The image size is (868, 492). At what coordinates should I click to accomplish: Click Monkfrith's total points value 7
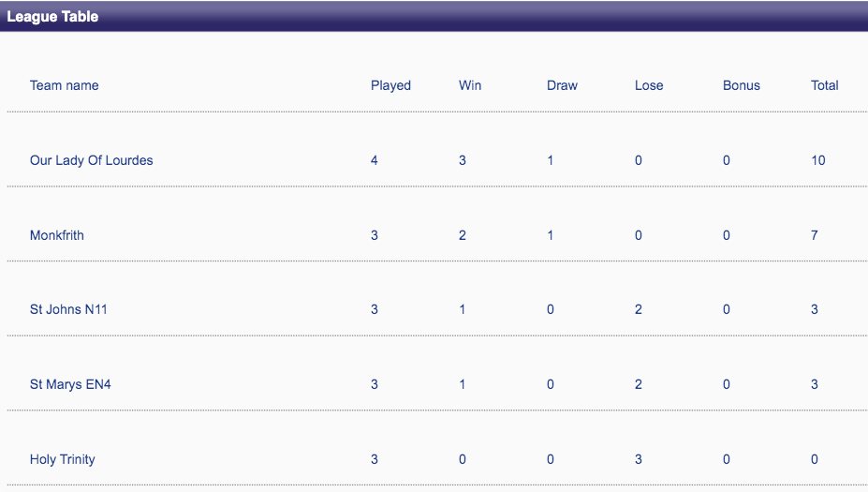(815, 235)
